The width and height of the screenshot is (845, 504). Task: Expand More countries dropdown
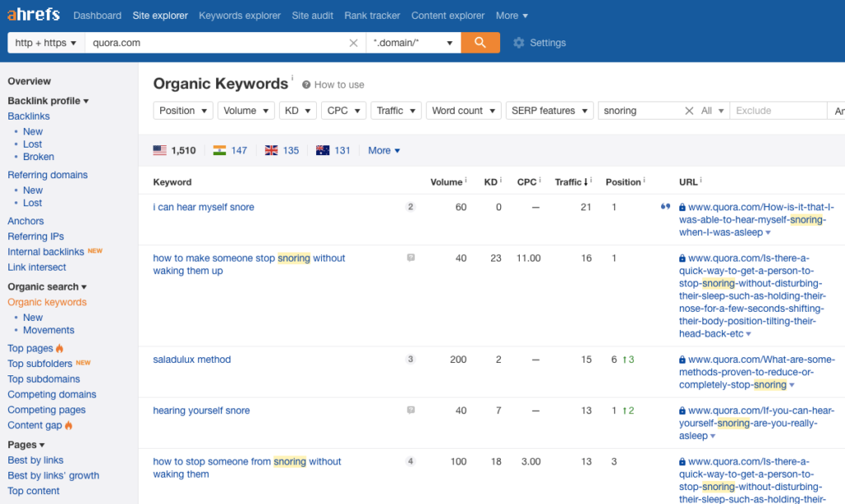(x=384, y=150)
